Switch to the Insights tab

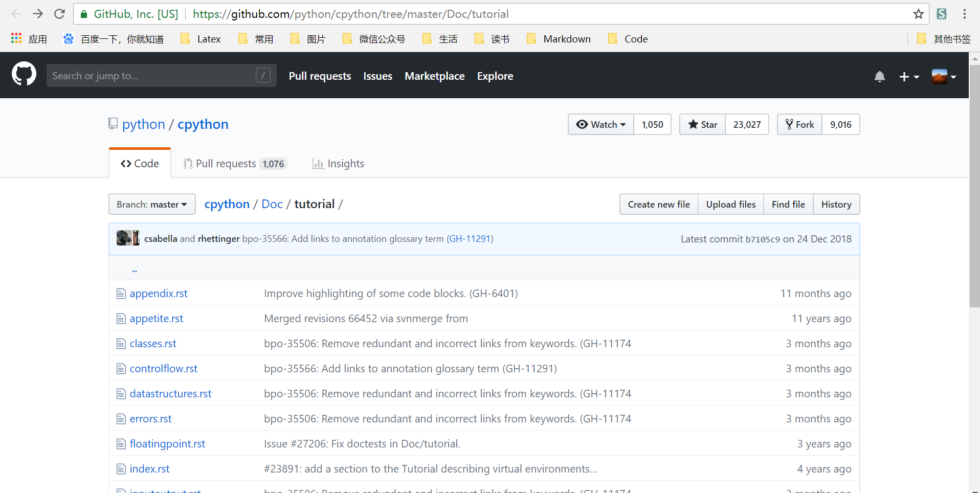[338, 164]
